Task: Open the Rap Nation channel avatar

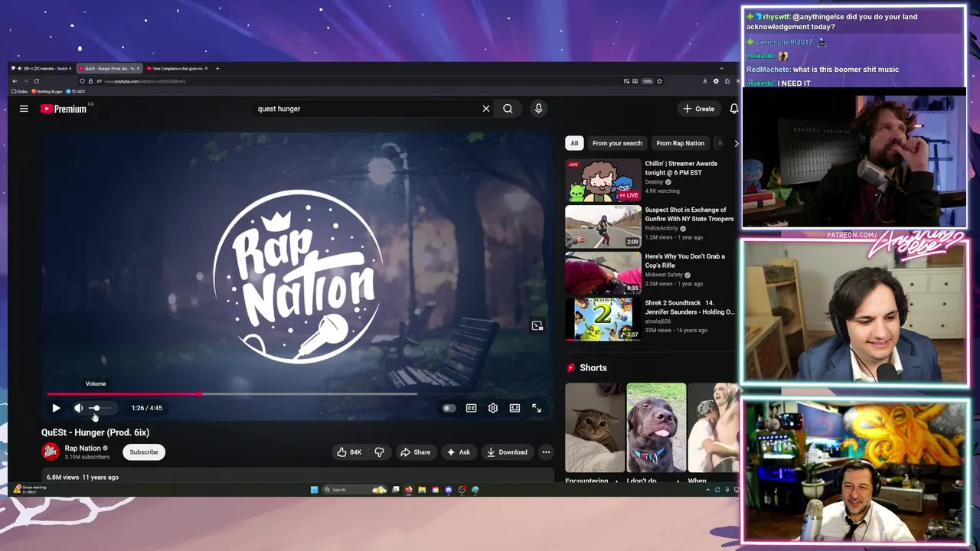Action: [x=51, y=452]
